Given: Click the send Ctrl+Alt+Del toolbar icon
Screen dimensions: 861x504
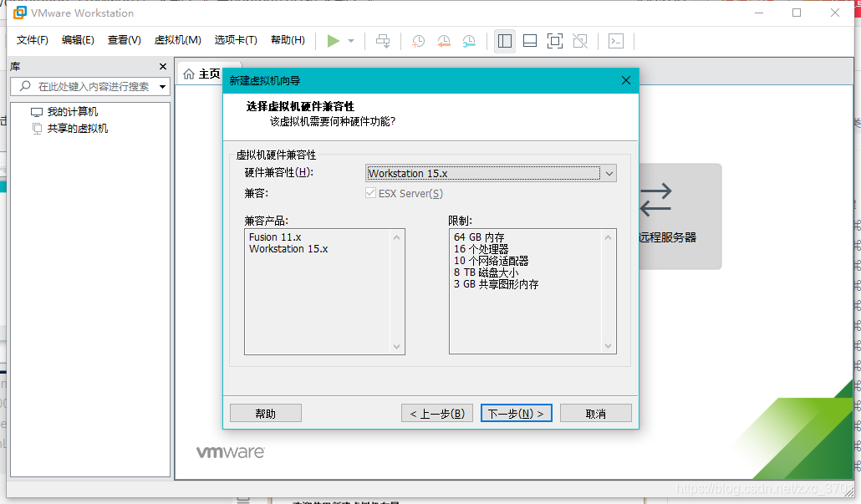Looking at the screenshot, I should click(x=383, y=41).
